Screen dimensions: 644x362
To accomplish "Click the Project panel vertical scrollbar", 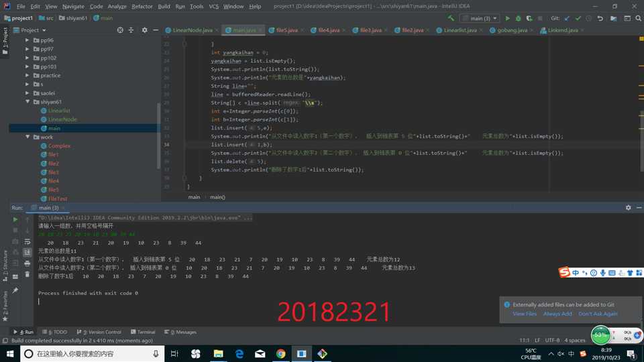I will pyautogui.click(x=158, y=135).
